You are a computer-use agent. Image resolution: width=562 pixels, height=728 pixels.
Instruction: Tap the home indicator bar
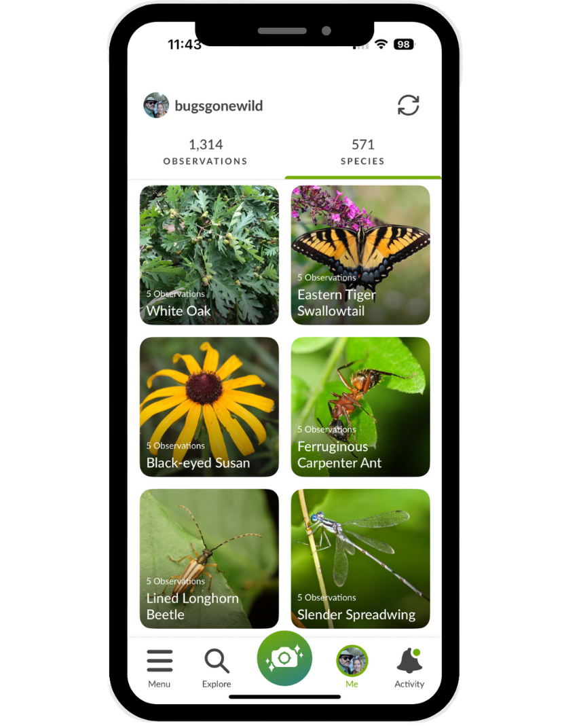pos(284,697)
